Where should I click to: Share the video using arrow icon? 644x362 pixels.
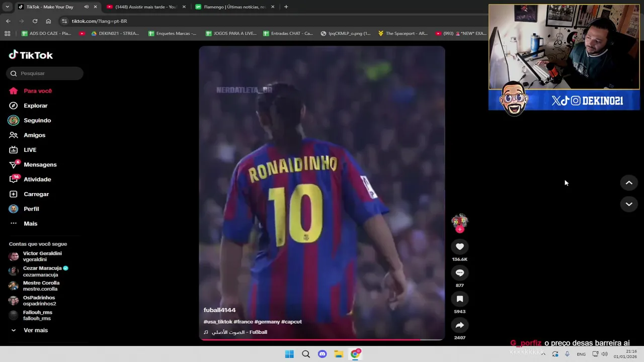pyautogui.click(x=459, y=325)
